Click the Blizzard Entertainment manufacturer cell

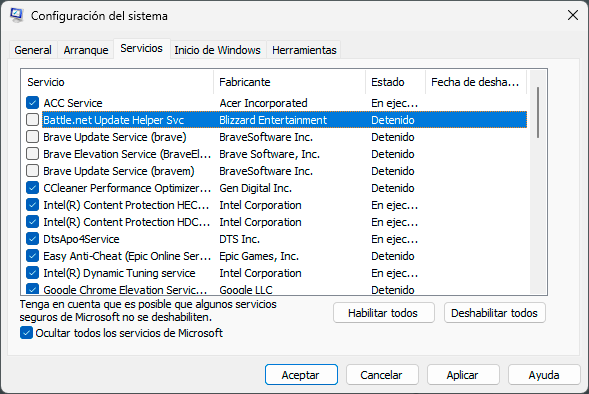(x=273, y=120)
